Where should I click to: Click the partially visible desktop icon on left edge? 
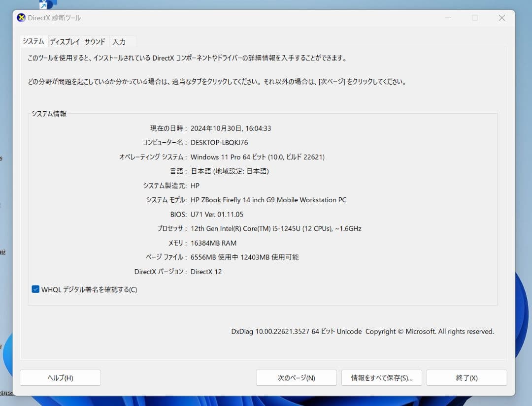(2, 157)
